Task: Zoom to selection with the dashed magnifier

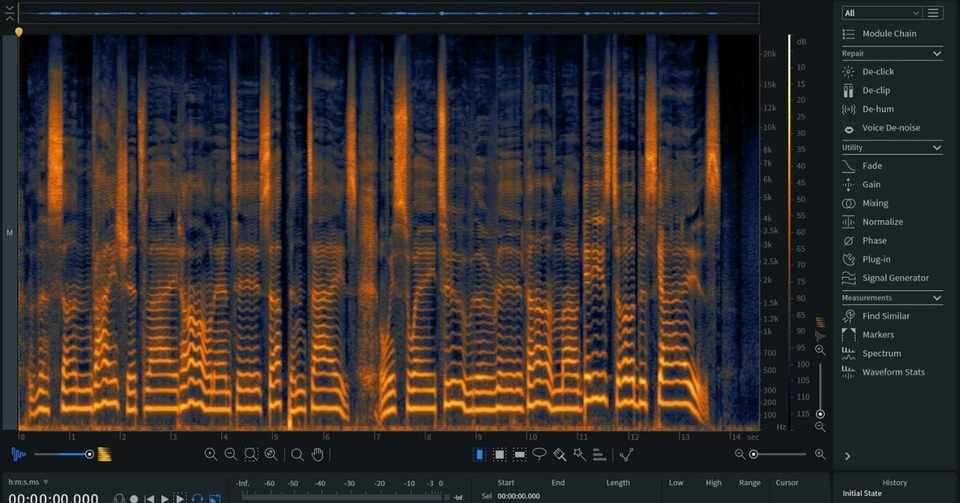Action: [250, 455]
